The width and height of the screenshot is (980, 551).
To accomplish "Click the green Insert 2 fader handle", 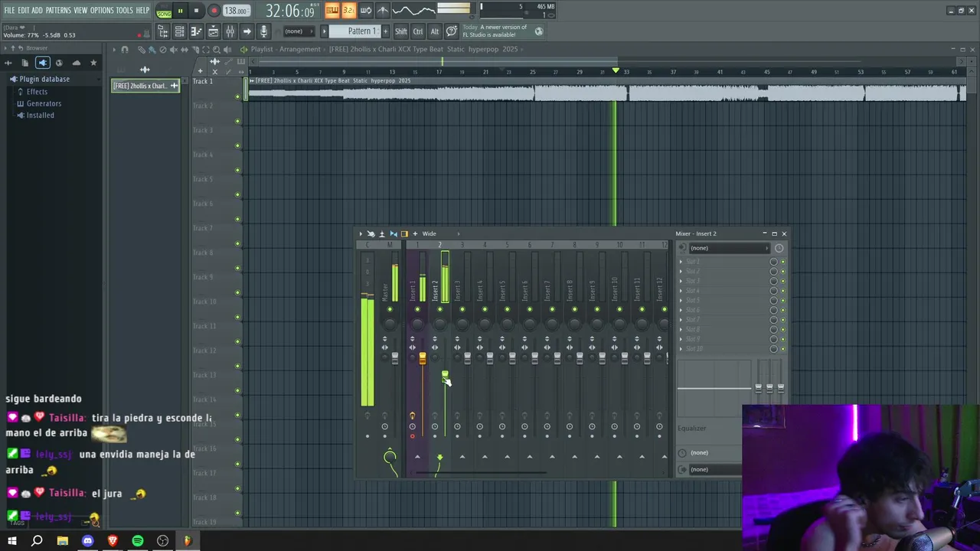I will click(445, 375).
